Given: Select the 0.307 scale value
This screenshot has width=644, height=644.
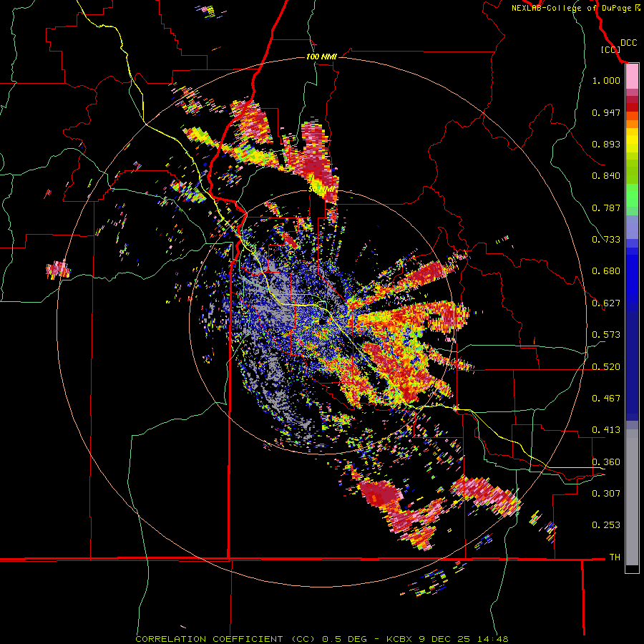Looking at the screenshot, I should [x=606, y=494].
